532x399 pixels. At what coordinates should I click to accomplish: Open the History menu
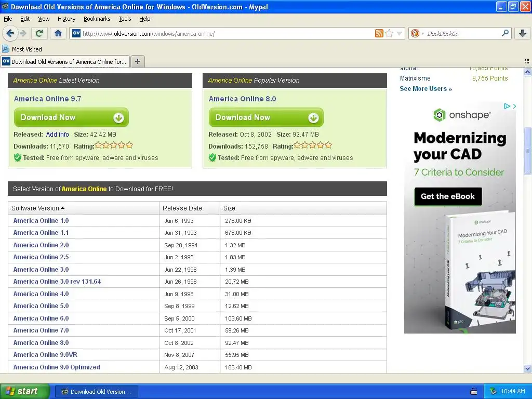pos(66,19)
